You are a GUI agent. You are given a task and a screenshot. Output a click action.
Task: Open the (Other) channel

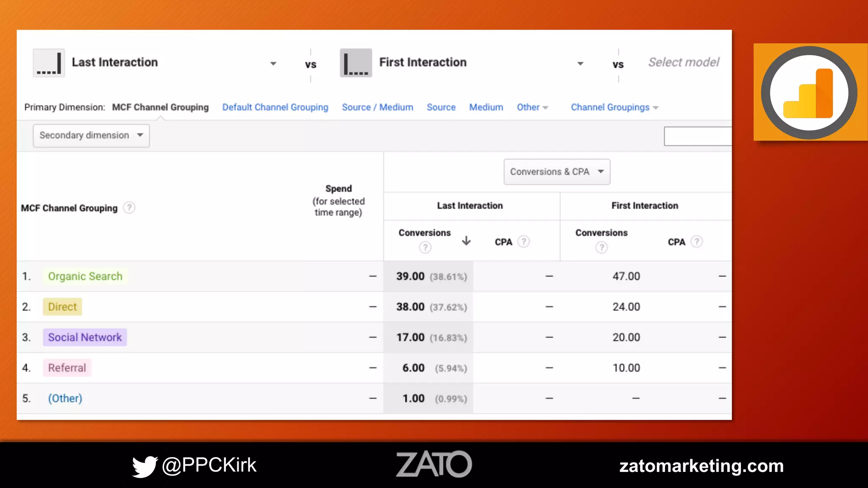click(65, 398)
